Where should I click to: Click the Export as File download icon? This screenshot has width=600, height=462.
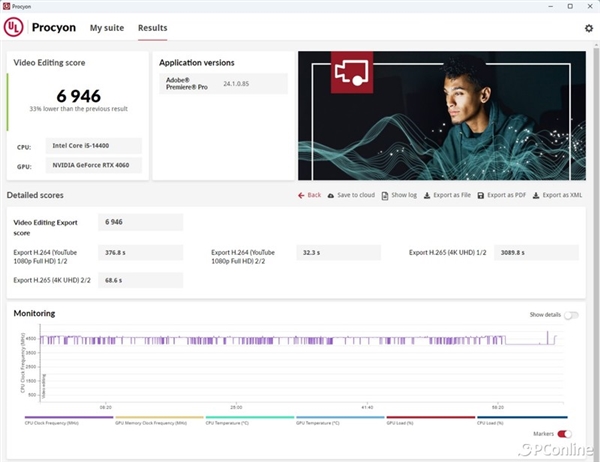(427, 195)
